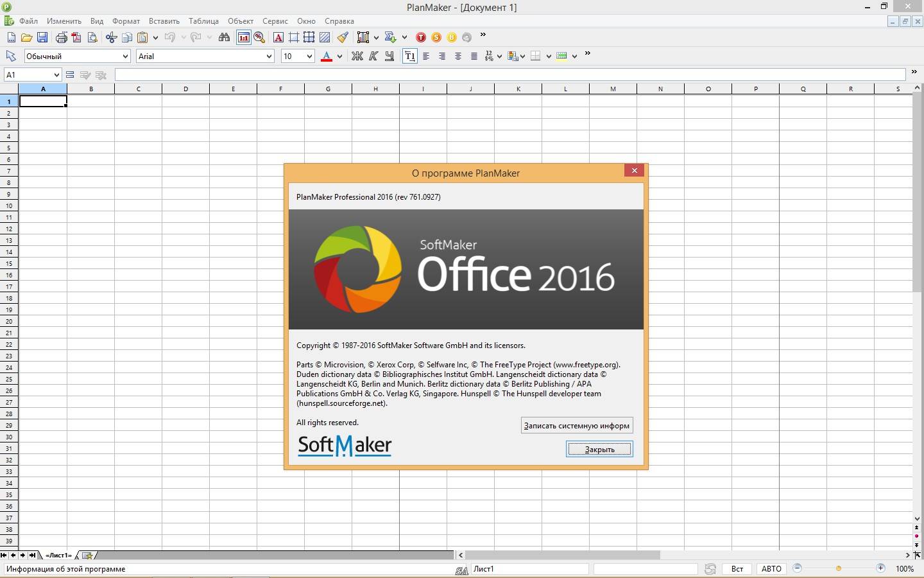
Task: Justify cell text
Action: coord(474,56)
